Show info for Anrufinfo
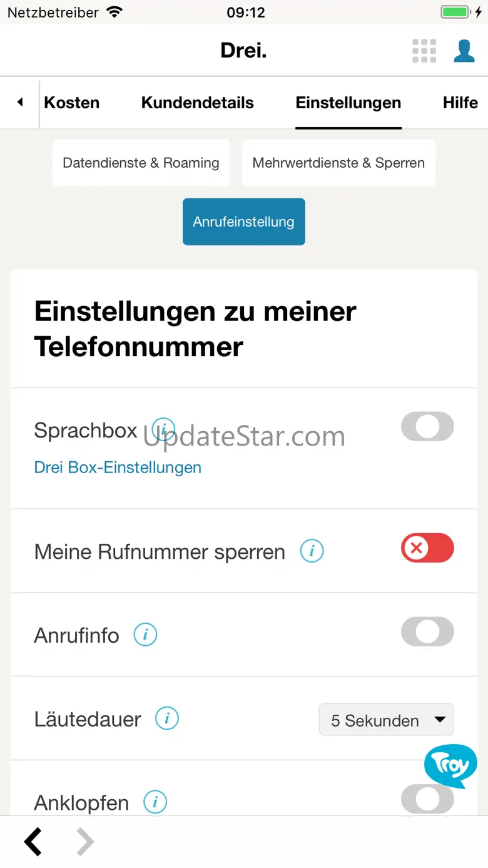This screenshot has height=868, width=488. [145, 635]
